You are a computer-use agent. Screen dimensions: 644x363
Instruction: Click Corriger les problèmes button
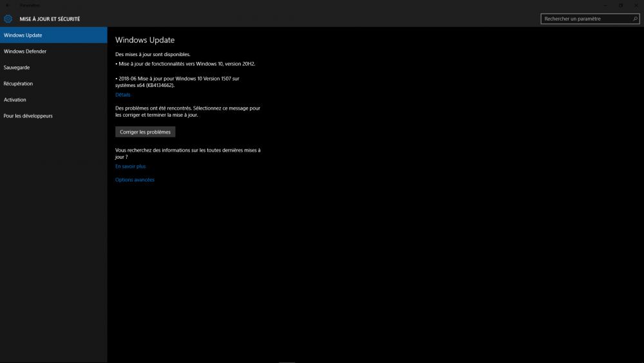pyautogui.click(x=145, y=132)
